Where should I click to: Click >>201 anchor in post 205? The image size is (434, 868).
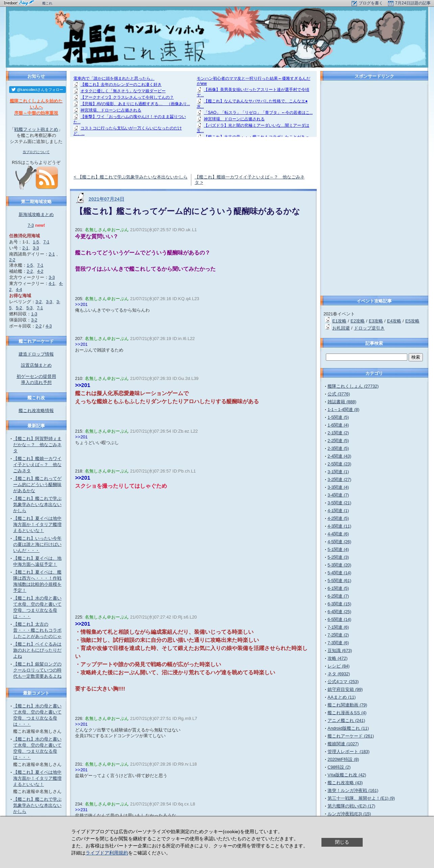tap(81, 305)
